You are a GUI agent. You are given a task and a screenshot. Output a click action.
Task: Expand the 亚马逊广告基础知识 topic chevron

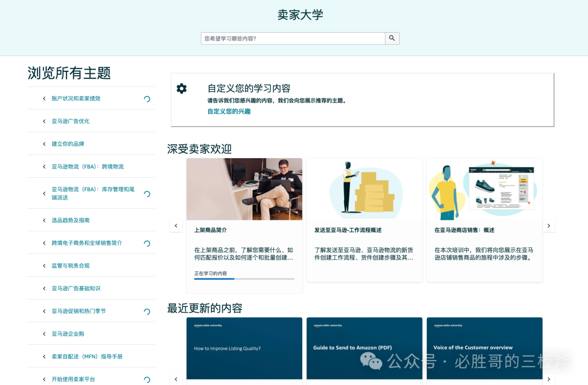pos(44,288)
